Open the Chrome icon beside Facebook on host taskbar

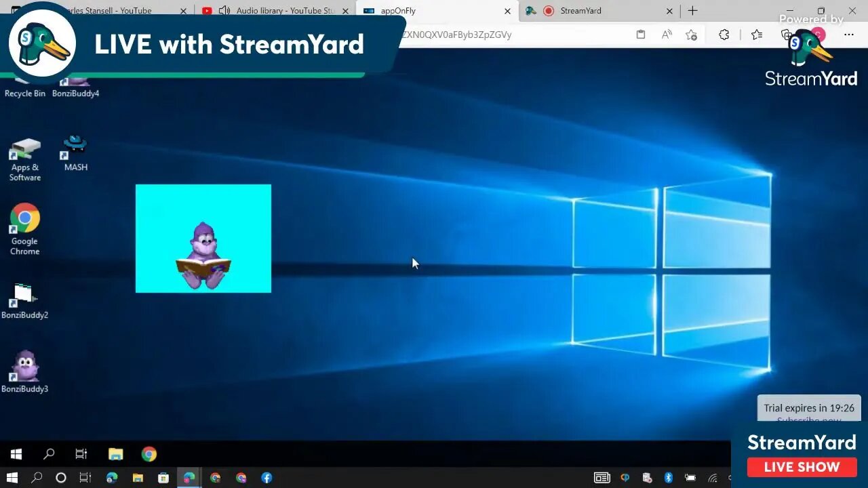[x=241, y=478]
